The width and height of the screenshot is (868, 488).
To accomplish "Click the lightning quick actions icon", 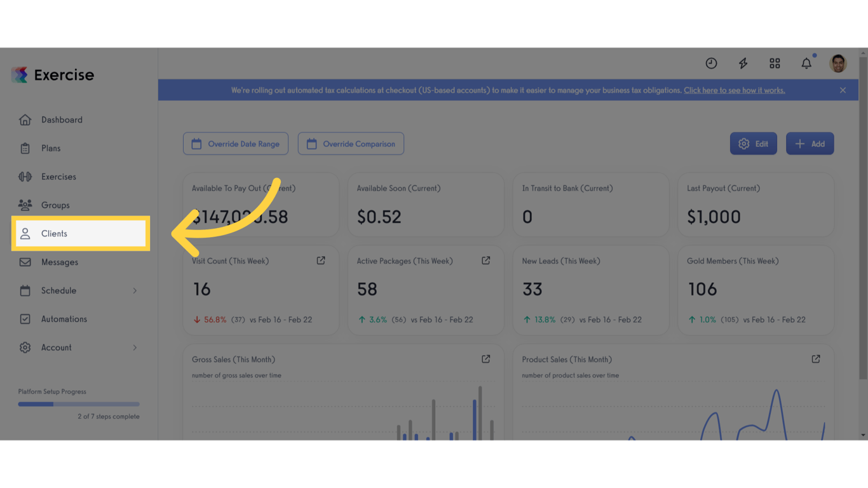I will (743, 63).
